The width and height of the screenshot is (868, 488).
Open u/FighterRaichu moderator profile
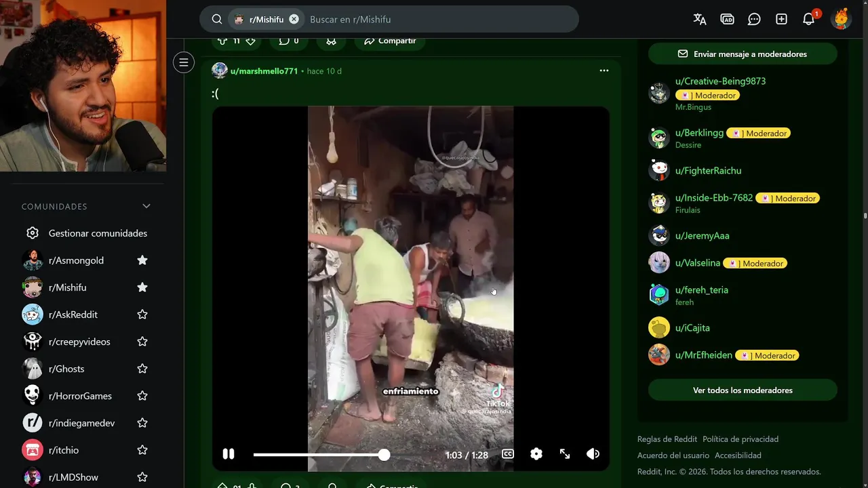pos(708,171)
